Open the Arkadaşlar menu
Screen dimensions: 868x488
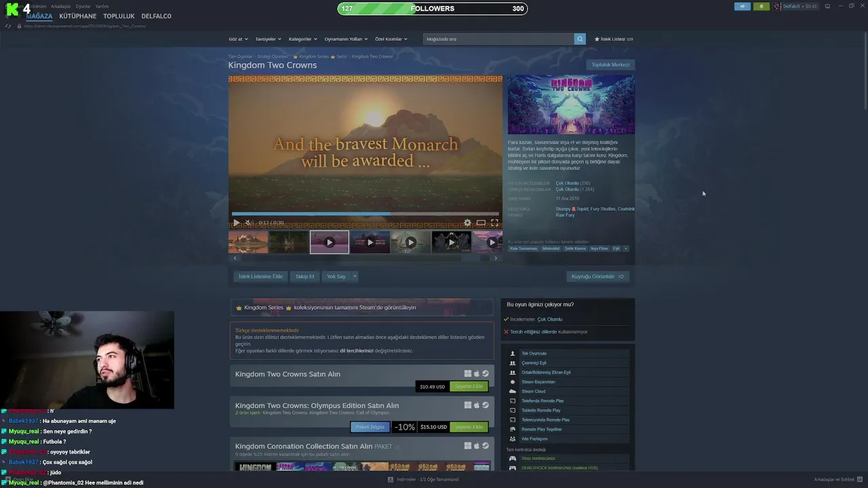[x=61, y=6]
